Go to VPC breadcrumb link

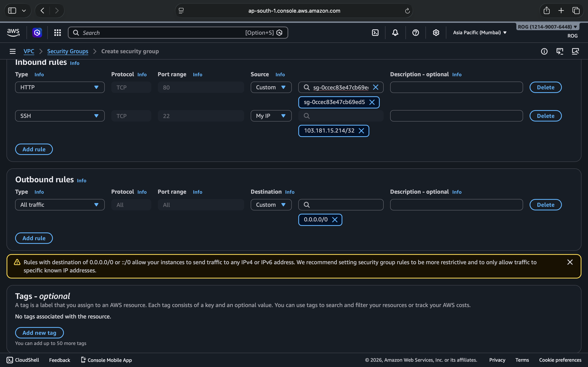pos(29,51)
